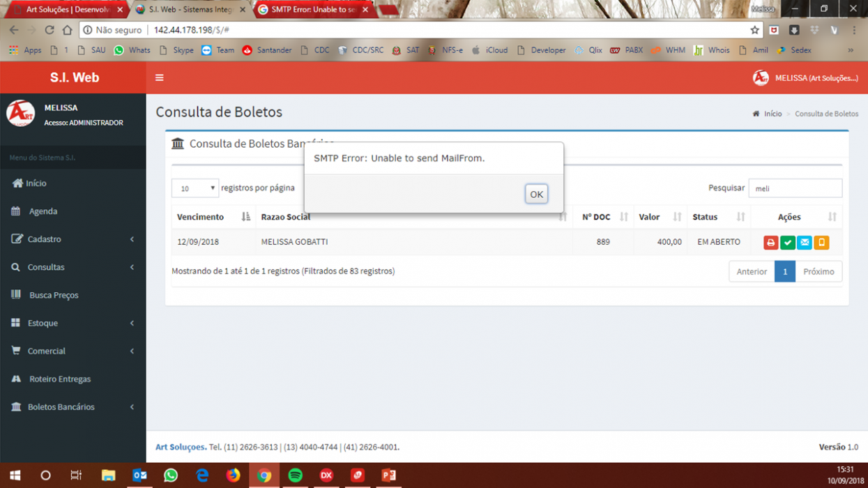Expand the Boletos Bancários sidebar menu

point(73,406)
